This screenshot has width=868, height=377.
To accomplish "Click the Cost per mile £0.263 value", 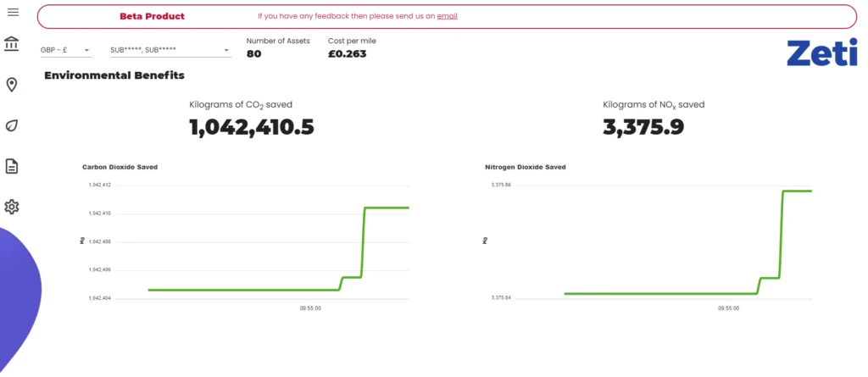I will (x=348, y=54).
